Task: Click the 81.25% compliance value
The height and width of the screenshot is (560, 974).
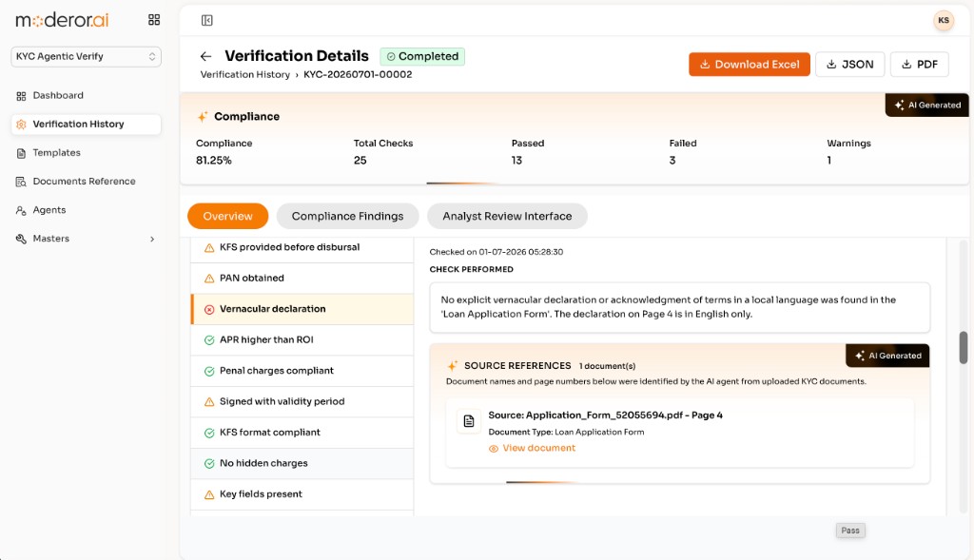Action: click(x=214, y=160)
